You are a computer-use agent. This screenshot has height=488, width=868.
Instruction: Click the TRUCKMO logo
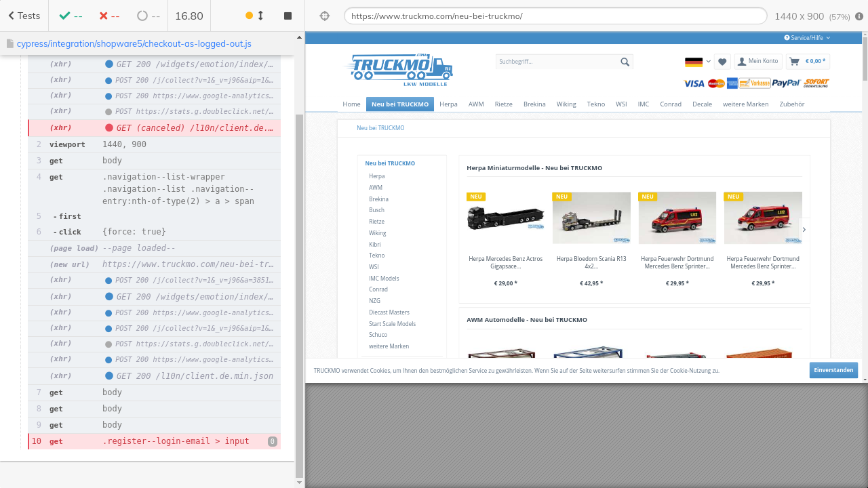(x=399, y=70)
